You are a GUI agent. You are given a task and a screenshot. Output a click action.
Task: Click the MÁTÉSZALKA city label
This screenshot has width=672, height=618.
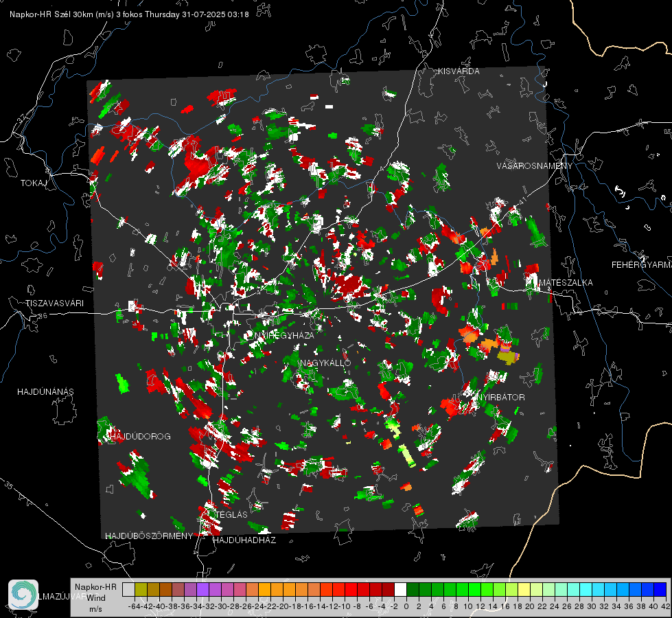[x=566, y=283]
